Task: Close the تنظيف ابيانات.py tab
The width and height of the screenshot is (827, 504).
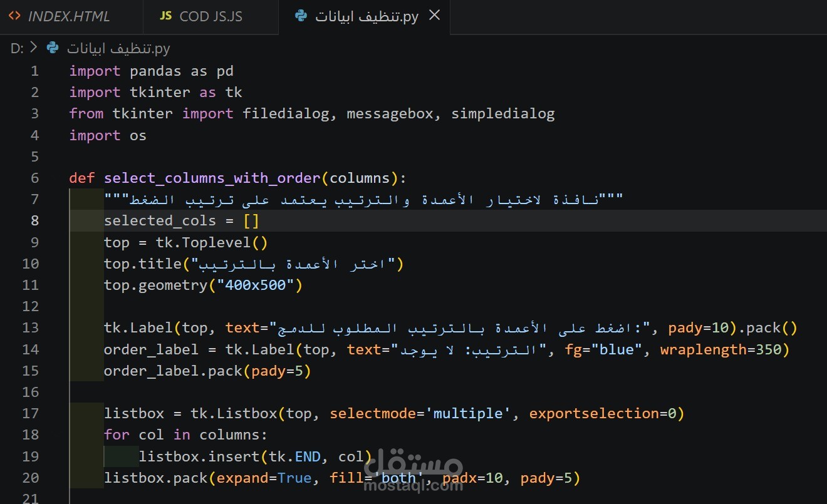Action: 434,16
